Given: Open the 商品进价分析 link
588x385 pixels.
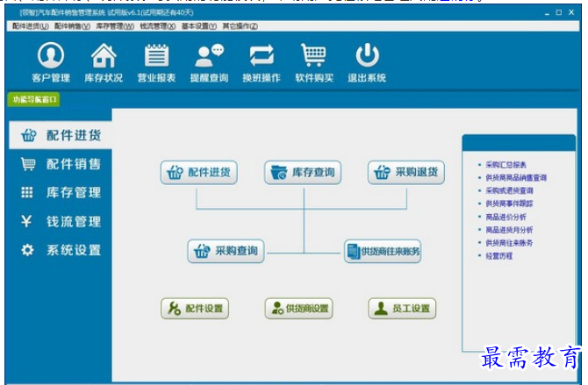Looking at the screenshot, I should click(x=506, y=217).
